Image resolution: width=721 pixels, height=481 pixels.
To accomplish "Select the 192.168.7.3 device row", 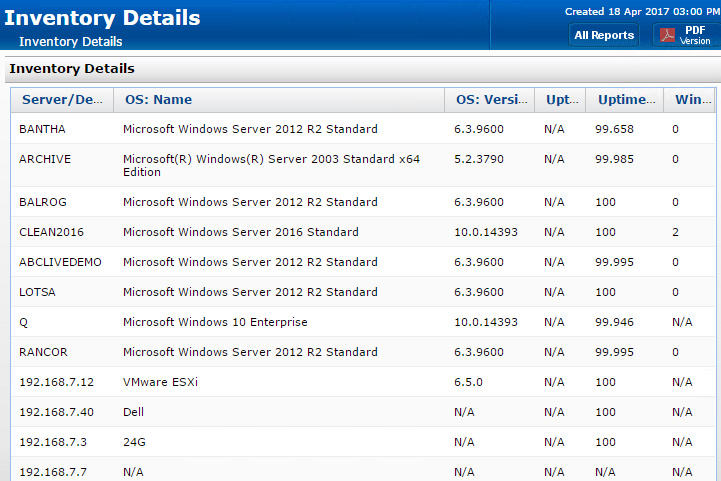I will coord(52,442).
